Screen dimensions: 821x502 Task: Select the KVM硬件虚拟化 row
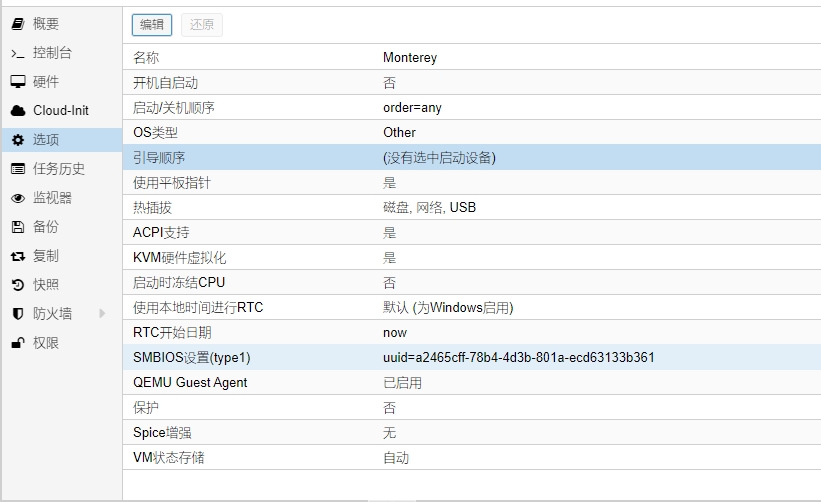470,257
